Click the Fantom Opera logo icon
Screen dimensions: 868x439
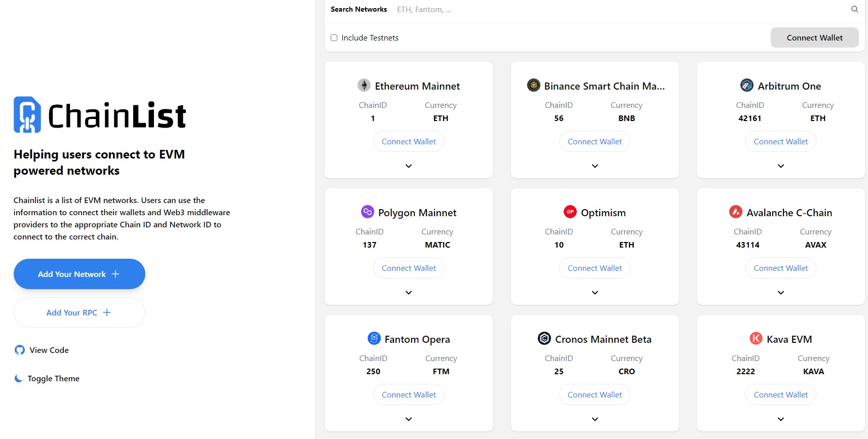point(374,338)
